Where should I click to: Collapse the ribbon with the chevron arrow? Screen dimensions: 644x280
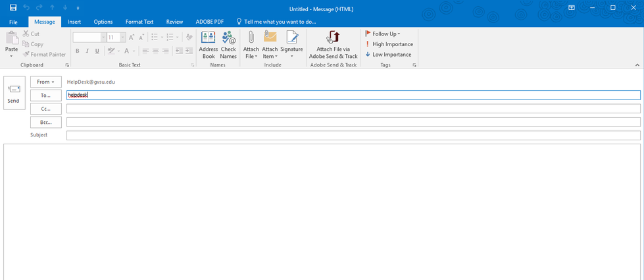click(x=637, y=65)
